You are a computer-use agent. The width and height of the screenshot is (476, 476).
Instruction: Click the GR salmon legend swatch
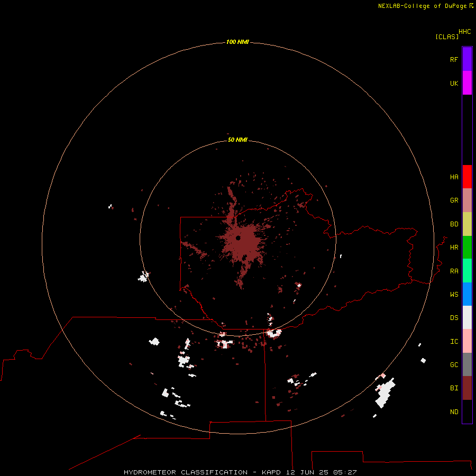point(467,200)
